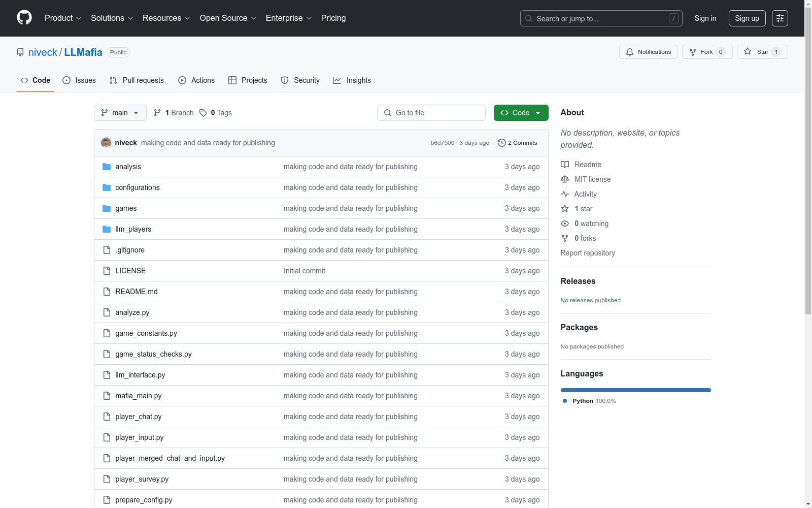This screenshot has height=508, width=812.
Task: Click the MIT license scale icon
Action: click(565, 179)
